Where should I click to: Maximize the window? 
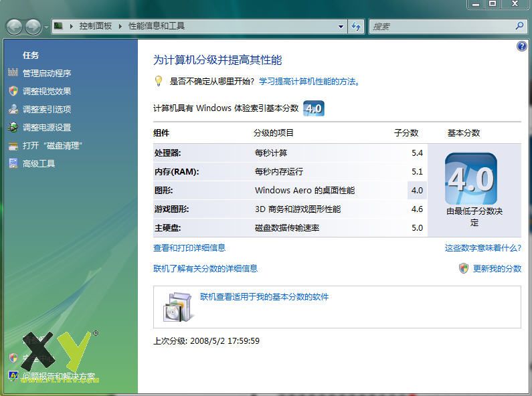[x=493, y=4]
